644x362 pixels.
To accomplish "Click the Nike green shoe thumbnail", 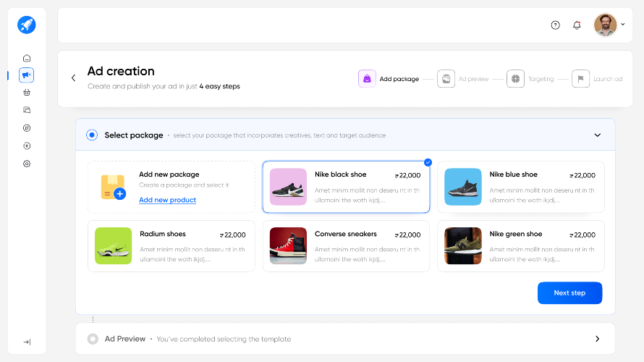I will 463,245.
